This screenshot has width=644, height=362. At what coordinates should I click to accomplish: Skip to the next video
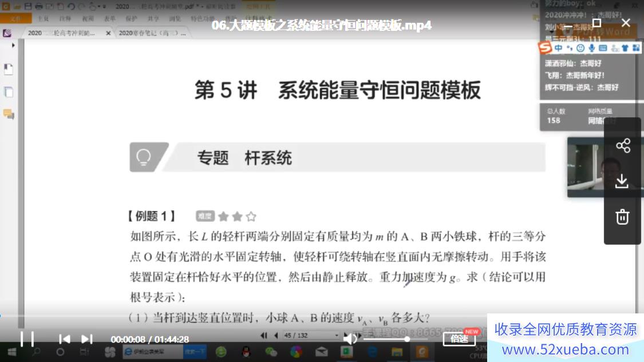86,339
